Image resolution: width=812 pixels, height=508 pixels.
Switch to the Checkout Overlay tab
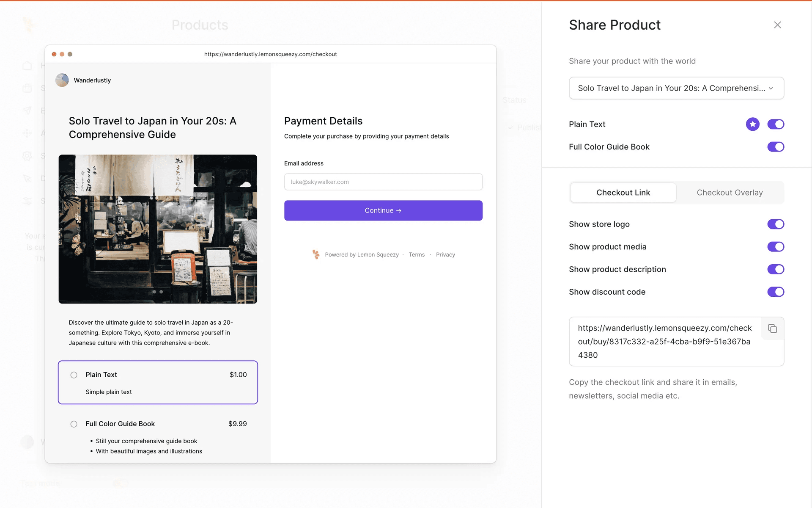[730, 193]
